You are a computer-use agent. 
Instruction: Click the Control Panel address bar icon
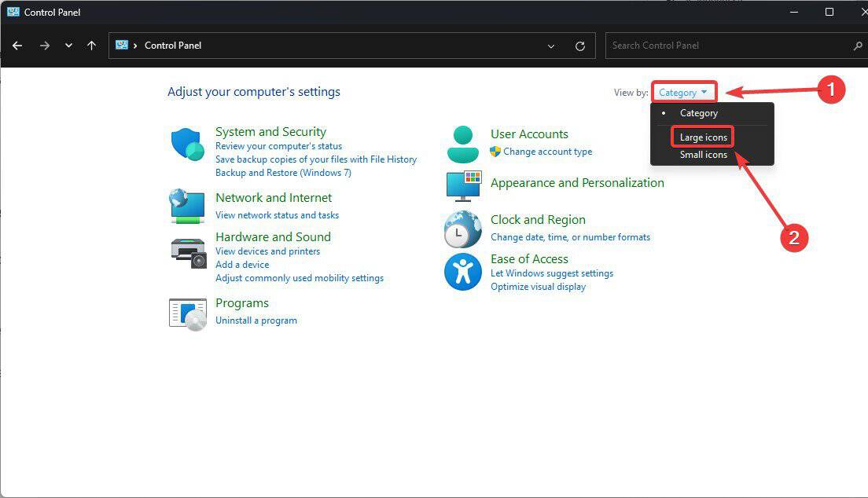click(122, 45)
